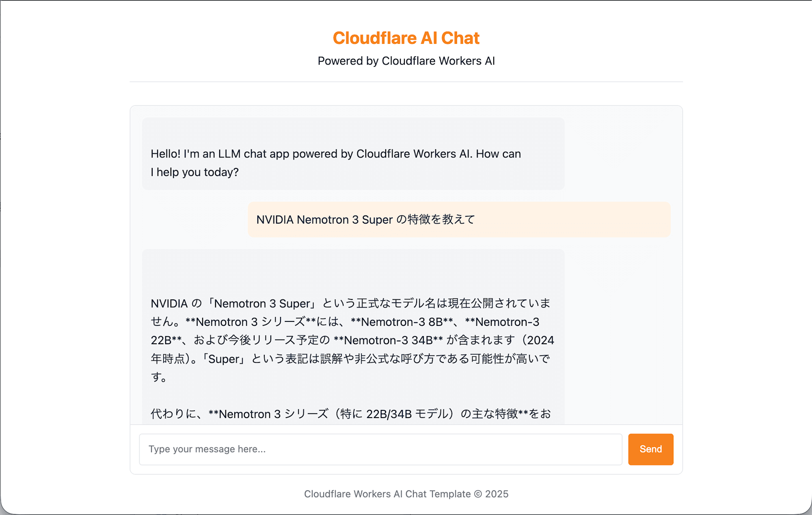This screenshot has width=812, height=515.
Task: Click the 'す。' ending the first reply paragraph
Action: point(158,377)
